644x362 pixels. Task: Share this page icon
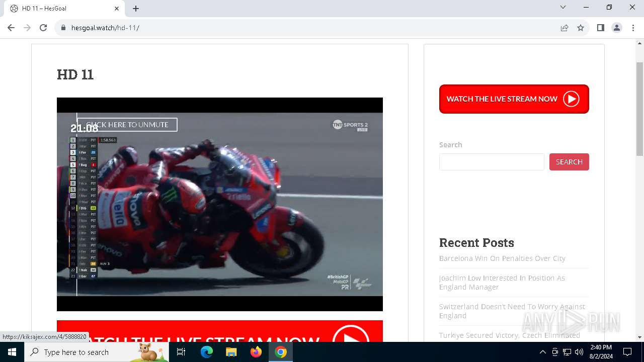565,28
